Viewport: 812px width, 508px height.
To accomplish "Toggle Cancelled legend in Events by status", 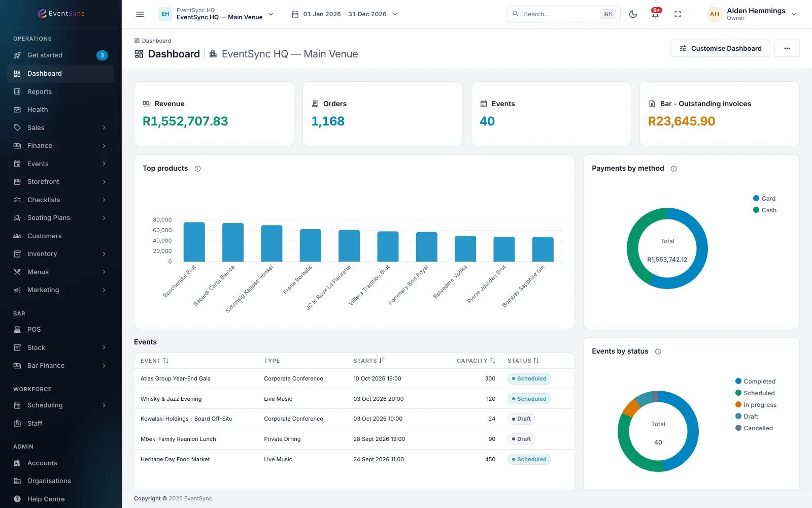I will tap(754, 428).
